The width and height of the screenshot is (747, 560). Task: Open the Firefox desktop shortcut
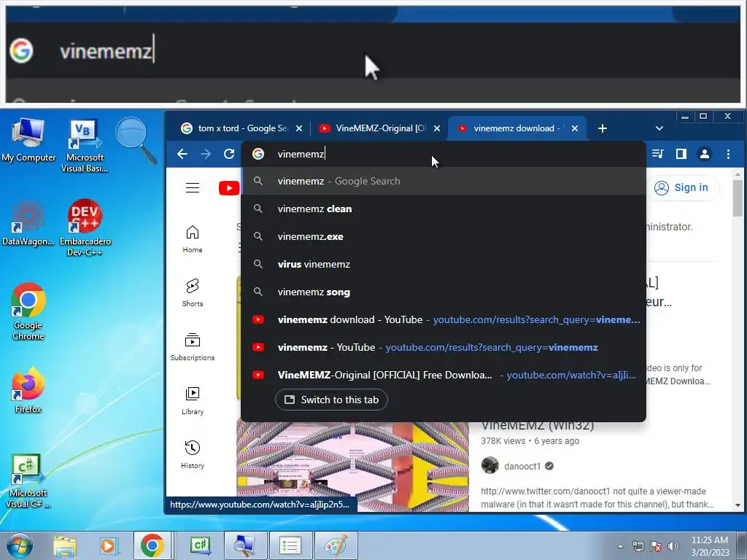(x=28, y=390)
